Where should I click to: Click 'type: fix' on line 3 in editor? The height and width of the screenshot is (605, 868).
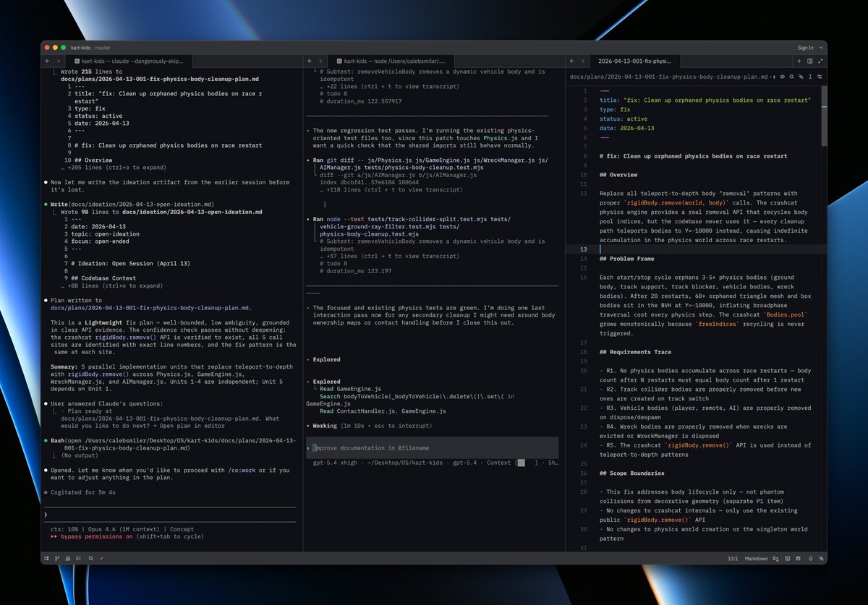tap(615, 109)
